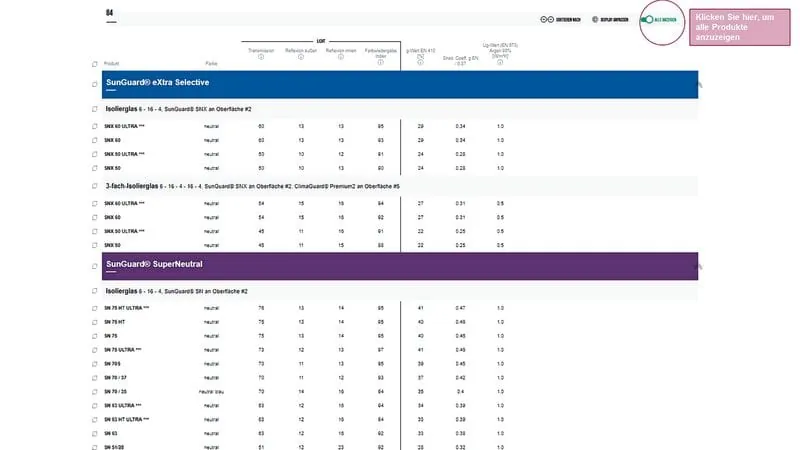Viewport: 800px width, 450px height.
Task: Click info icon under Farbwiedergabeindex column
Action: [x=381, y=62]
